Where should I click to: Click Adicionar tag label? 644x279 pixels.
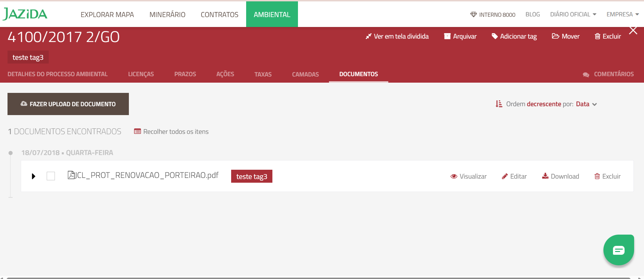pyautogui.click(x=519, y=37)
